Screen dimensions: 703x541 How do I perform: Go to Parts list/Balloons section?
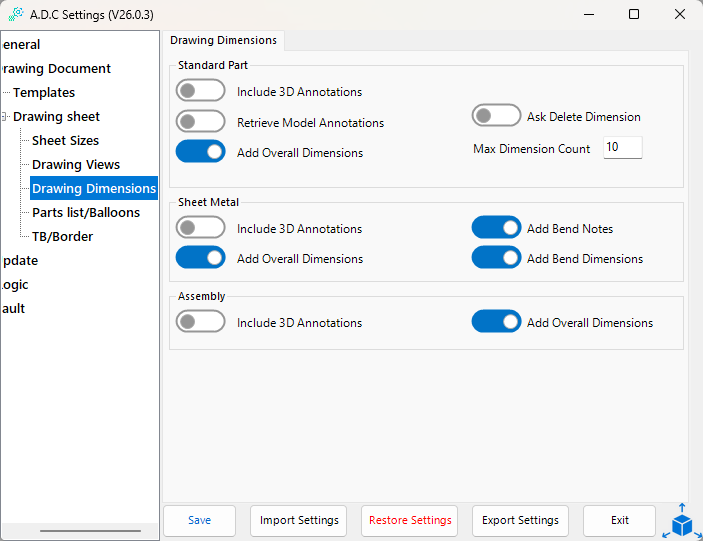(86, 213)
